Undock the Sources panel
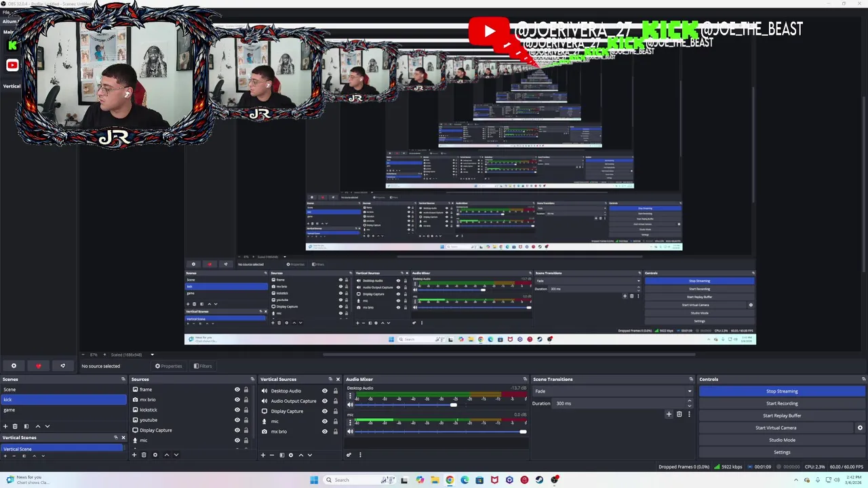868x488 pixels. [x=252, y=380]
